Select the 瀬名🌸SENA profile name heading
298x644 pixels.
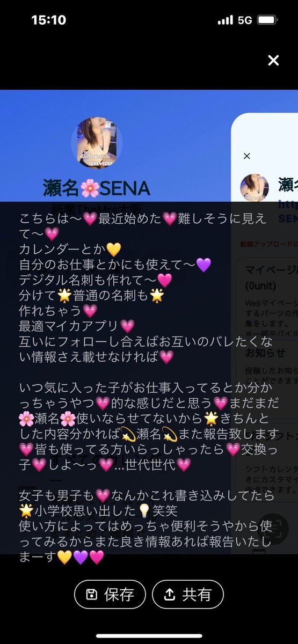pyautogui.click(x=97, y=188)
